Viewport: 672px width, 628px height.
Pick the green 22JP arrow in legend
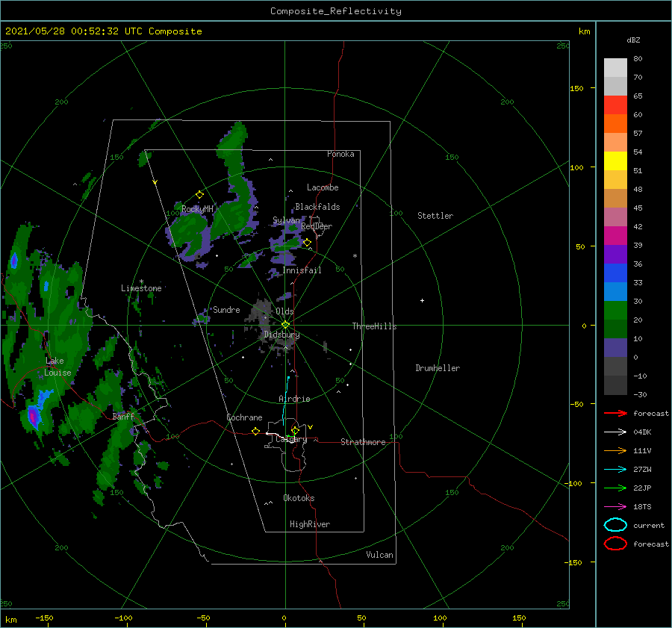click(615, 488)
